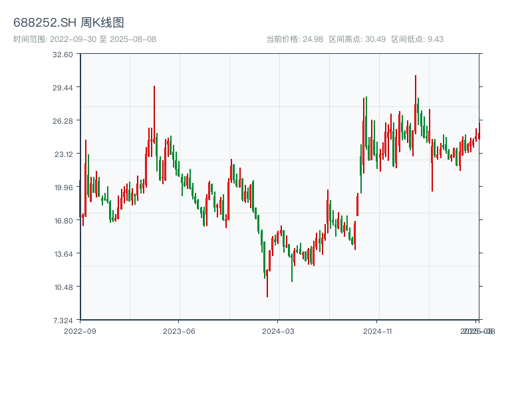The image size is (532, 399).
Task: Click the y-axis value 26.28
Action: coord(63,121)
